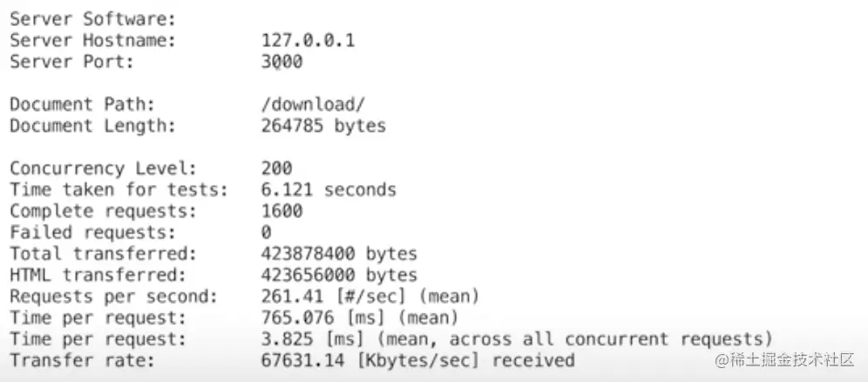Click the Document Path label
The width and height of the screenshot is (868, 382).
tap(83, 104)
